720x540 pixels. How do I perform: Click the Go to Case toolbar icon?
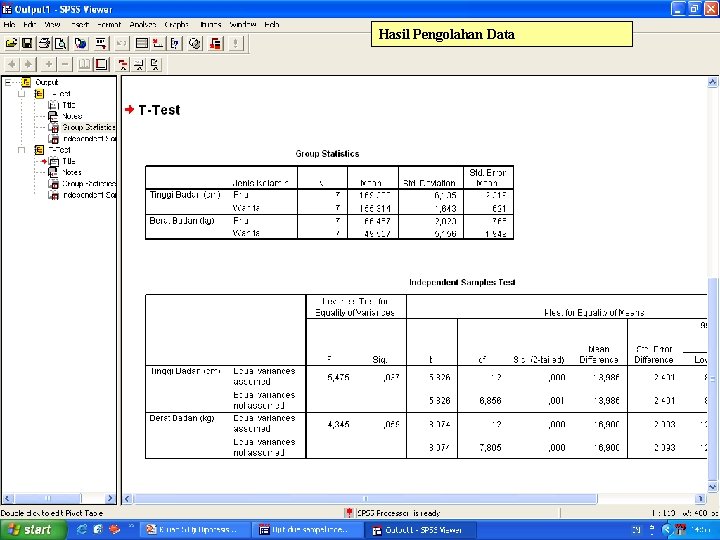pyautogui.click(x=158, y=43)
